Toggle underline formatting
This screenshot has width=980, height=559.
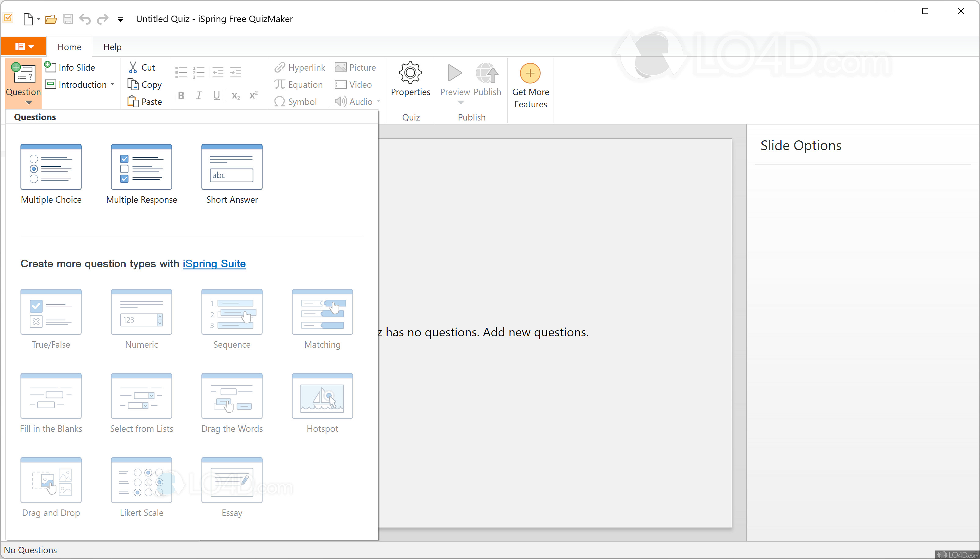(216, 96)
